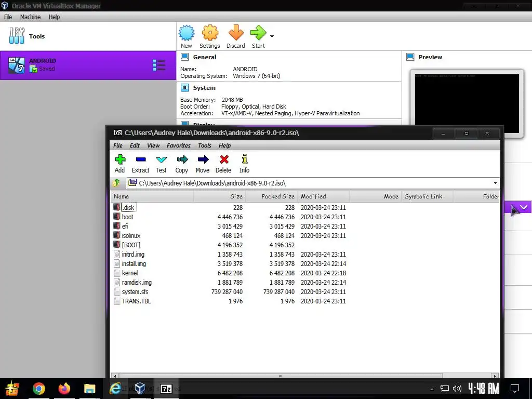Sort 7-Zip list by Size column
The width and height of the screenshot is (532, 399).
point(219,196)
